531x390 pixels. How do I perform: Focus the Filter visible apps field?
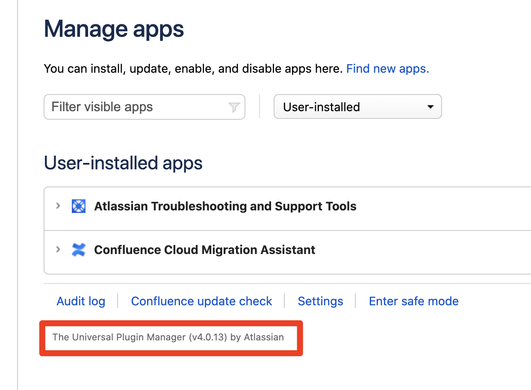tap(145, 107)
